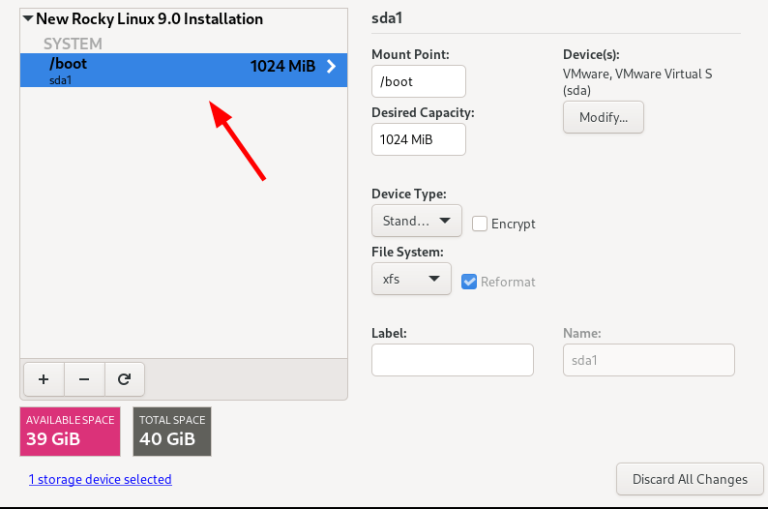This screenshot has width=768, height=509.
Task: Click the reload storage configuration icon
Action: click(124, 380)
